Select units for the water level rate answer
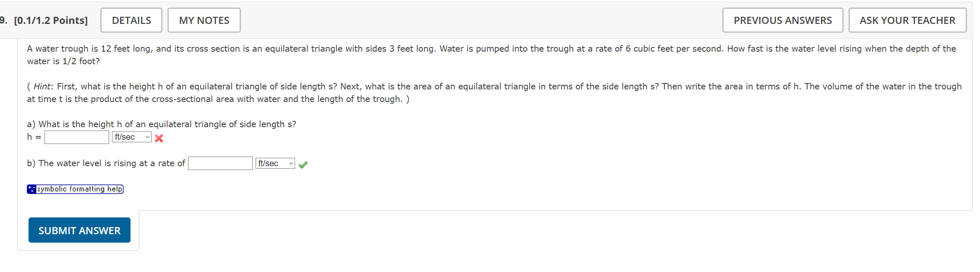The height and width of the screenshot is (272, 980). pos(275,163)
